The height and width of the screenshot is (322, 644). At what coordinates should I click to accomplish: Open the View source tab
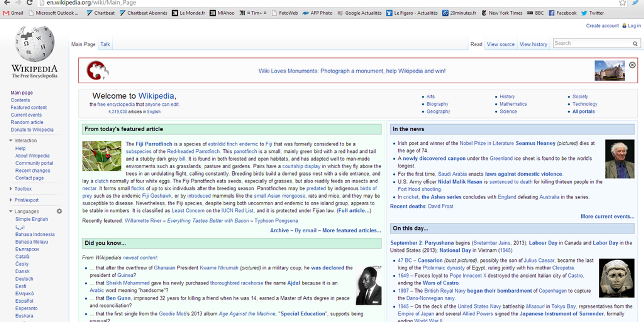(501, 44)
